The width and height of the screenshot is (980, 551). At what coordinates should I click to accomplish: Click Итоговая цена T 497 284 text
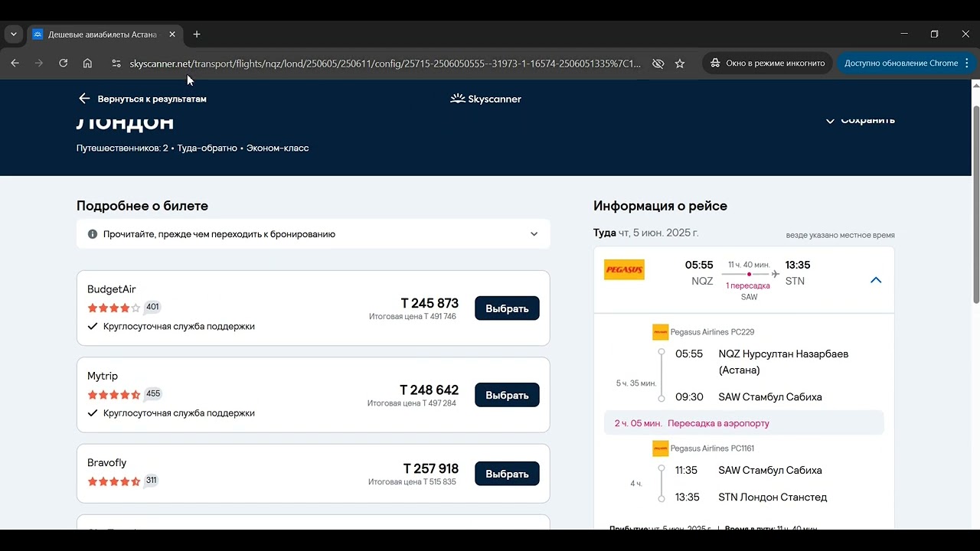coord(412,403)
